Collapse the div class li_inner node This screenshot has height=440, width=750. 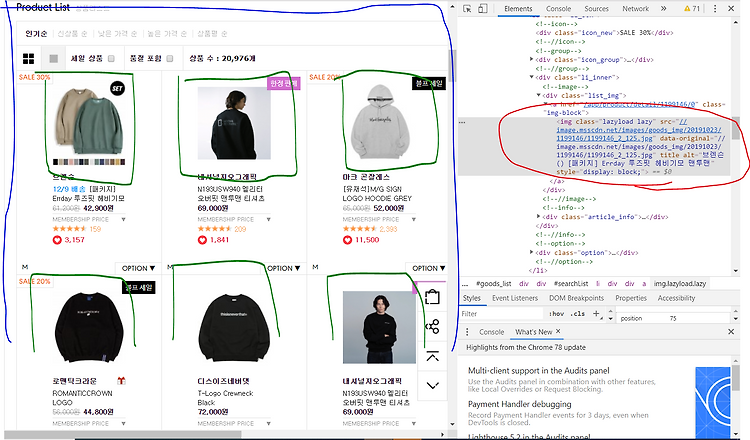point(531,77)
